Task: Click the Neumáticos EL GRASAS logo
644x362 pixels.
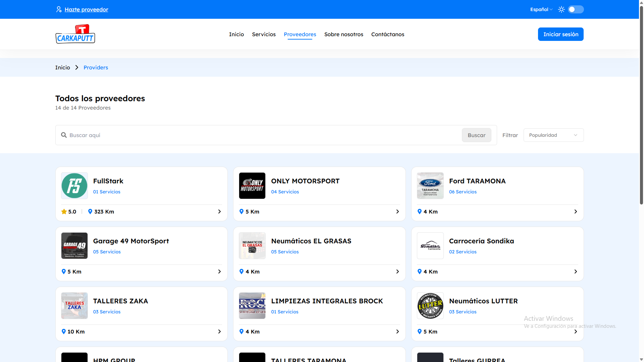Action: (x=252, y=246)
